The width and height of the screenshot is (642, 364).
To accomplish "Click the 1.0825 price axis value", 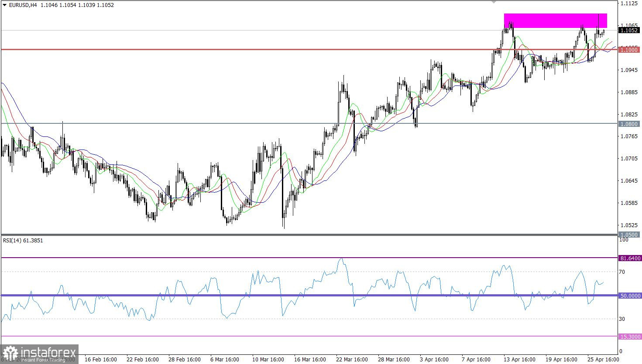I will (629, 114).
